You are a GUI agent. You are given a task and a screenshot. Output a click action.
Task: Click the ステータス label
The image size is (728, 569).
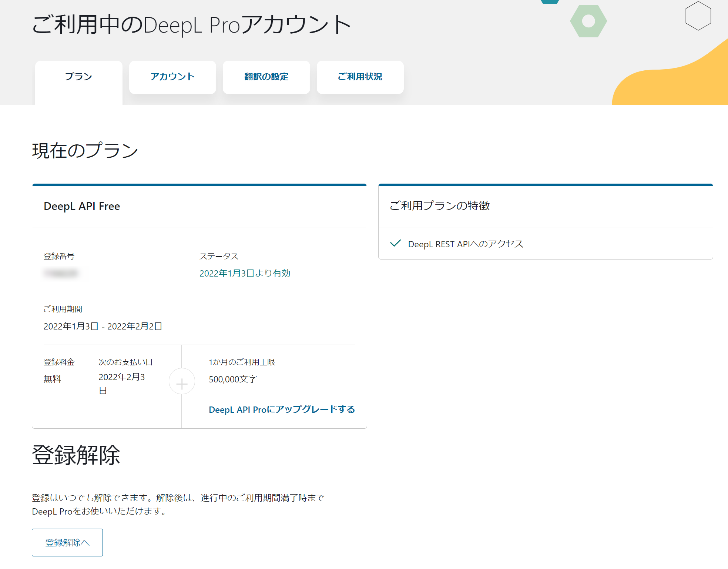pos(219,256)
